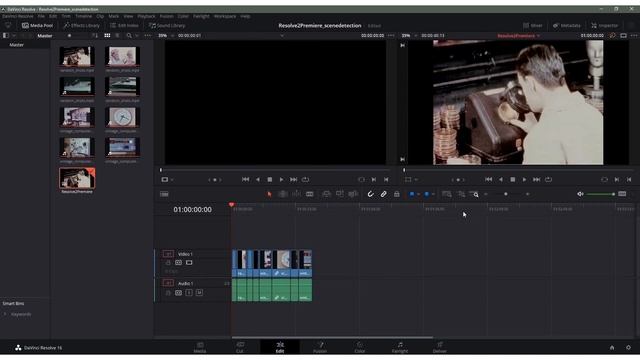Play the source viewer clip

[x=281, y=180]
